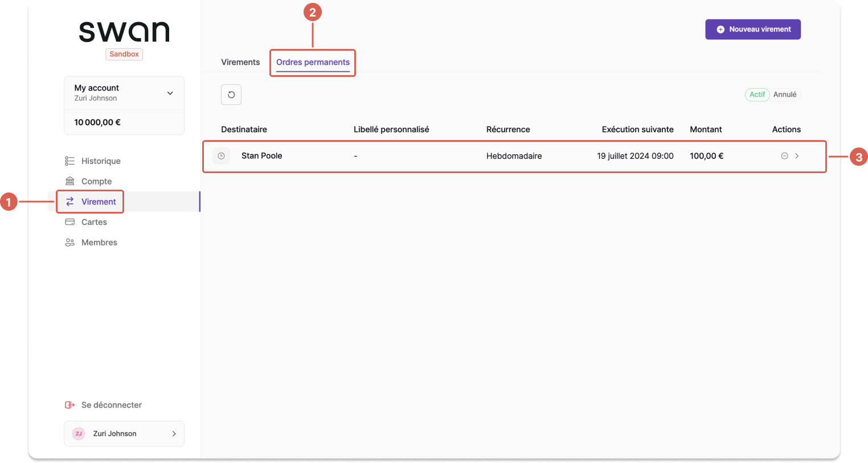This screenshot has height=463, width=868.
Task: Go to Compte in the sidebar
Action: (96, 181)
